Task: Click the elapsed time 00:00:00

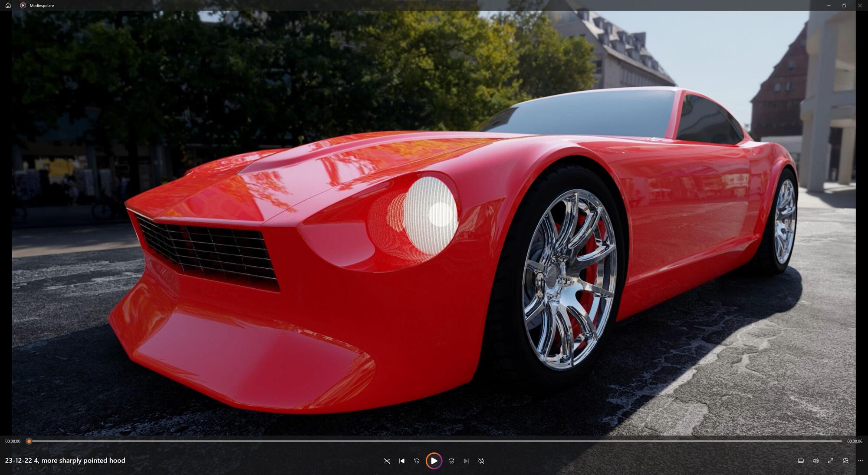Action: [13, 441]
